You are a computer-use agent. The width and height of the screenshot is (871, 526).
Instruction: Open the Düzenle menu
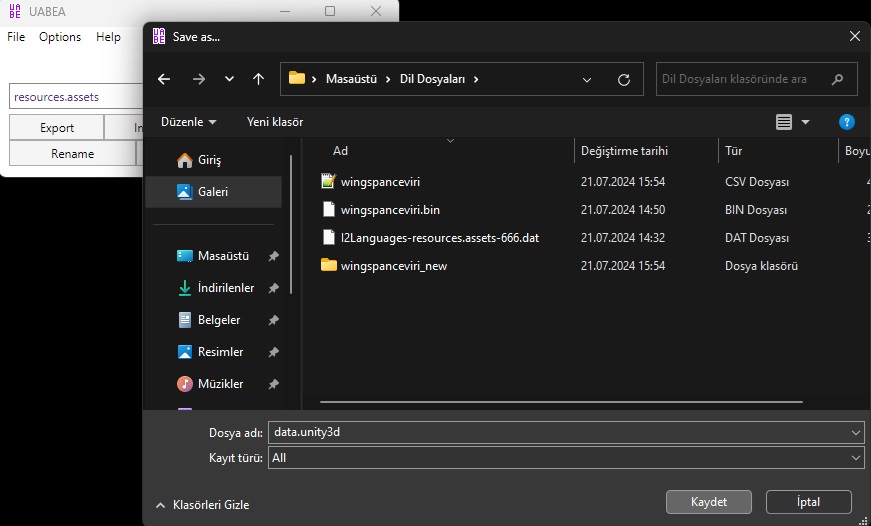(188, 122)
